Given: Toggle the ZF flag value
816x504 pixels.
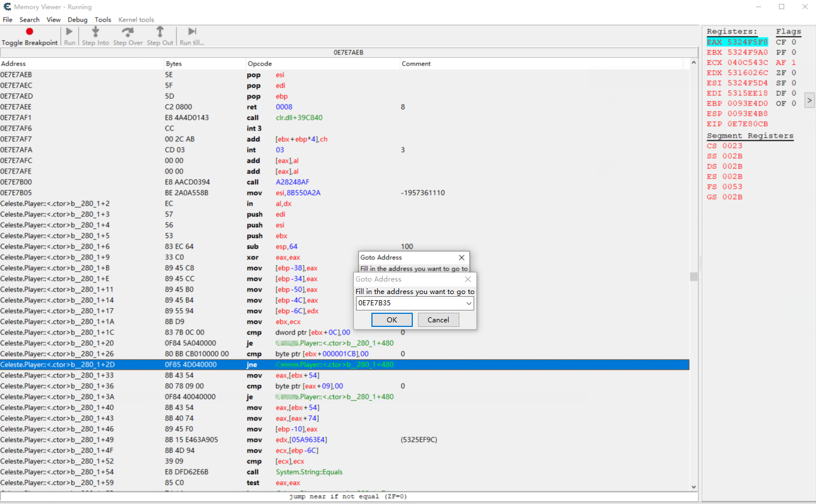Looking at the screenshot, I should point(794,73).
